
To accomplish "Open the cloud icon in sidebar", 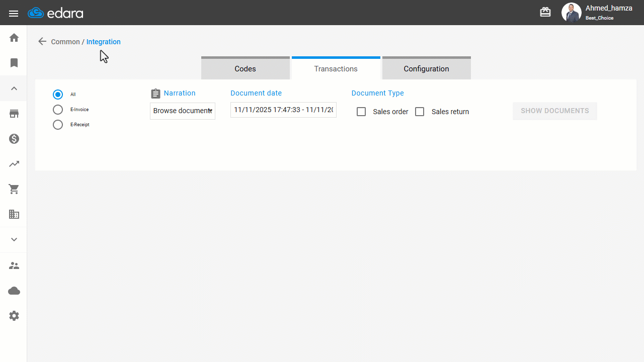I will pyautogui.click(x=14, y=291).
